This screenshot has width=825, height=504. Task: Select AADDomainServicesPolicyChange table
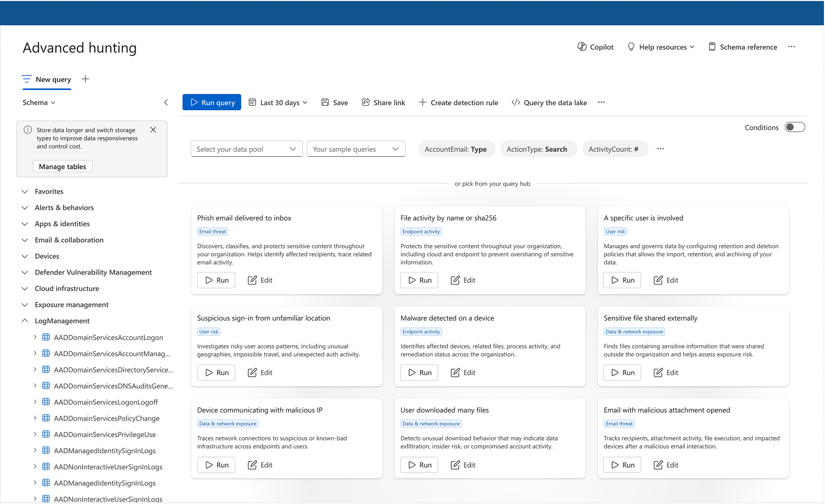(x=107, y=419)
